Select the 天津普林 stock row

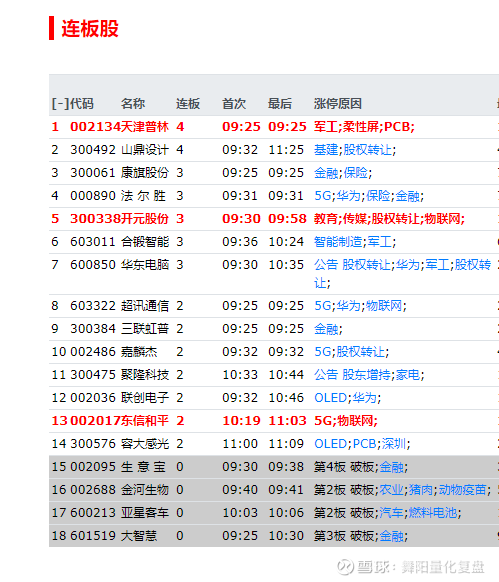(274, 127)
